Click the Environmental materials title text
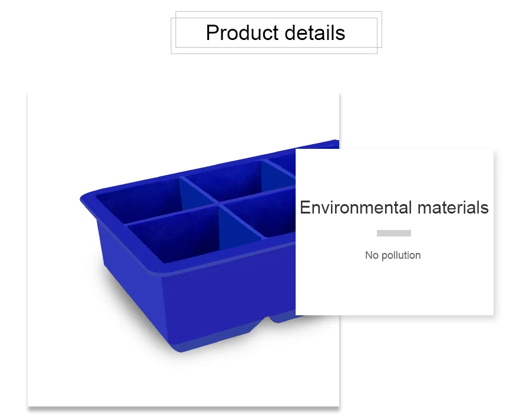The width and height of the screenshot is (530, 420). pyautogui.click(x=394, y=207)
